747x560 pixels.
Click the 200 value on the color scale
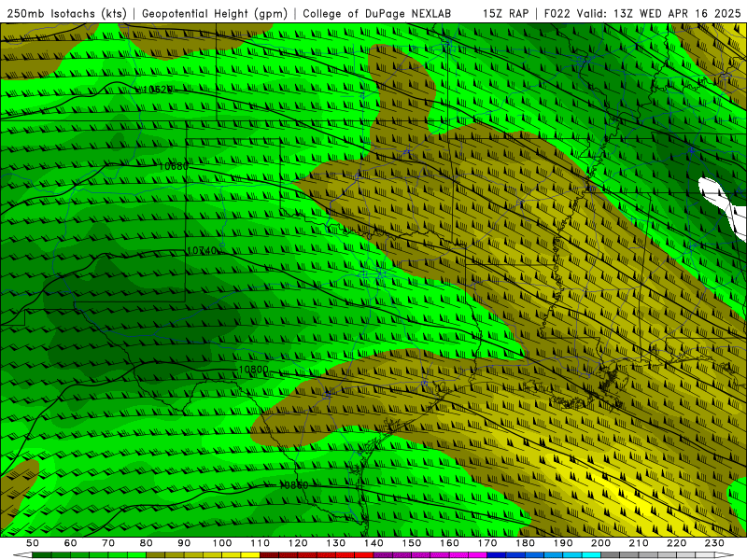(x=600, y=543)
